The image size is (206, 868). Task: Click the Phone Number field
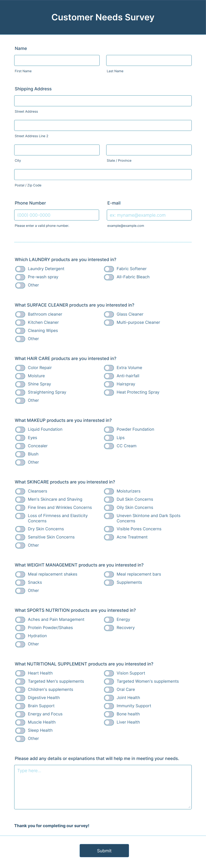click(x=56, y=215)
